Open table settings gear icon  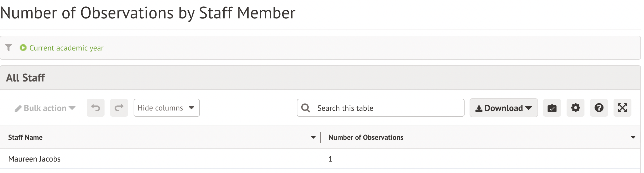click(575, 108)
